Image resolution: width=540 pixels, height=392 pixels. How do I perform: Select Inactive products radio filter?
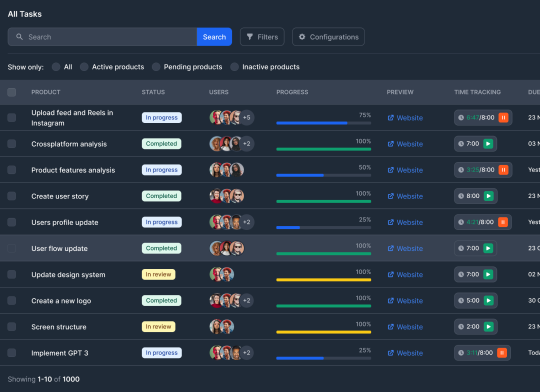click(235, 67)
